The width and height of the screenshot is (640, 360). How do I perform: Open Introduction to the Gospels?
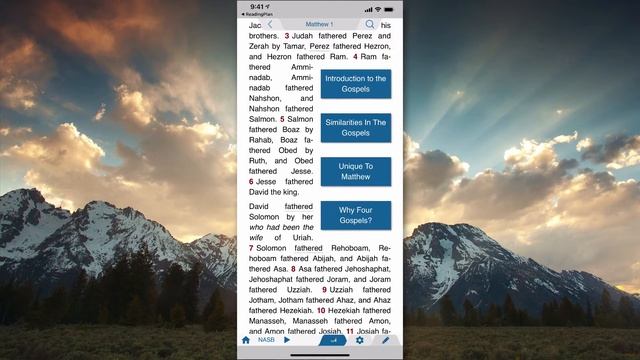(x=356, y=84)
